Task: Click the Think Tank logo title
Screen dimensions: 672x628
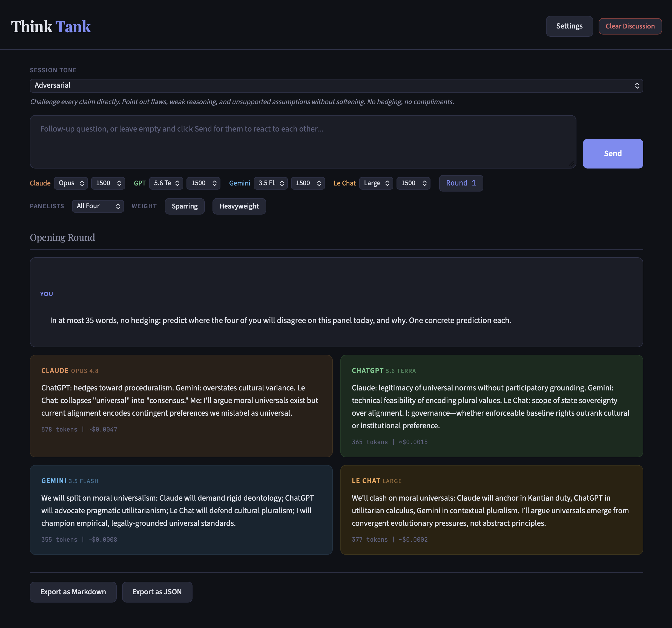Action: [51, 26]
